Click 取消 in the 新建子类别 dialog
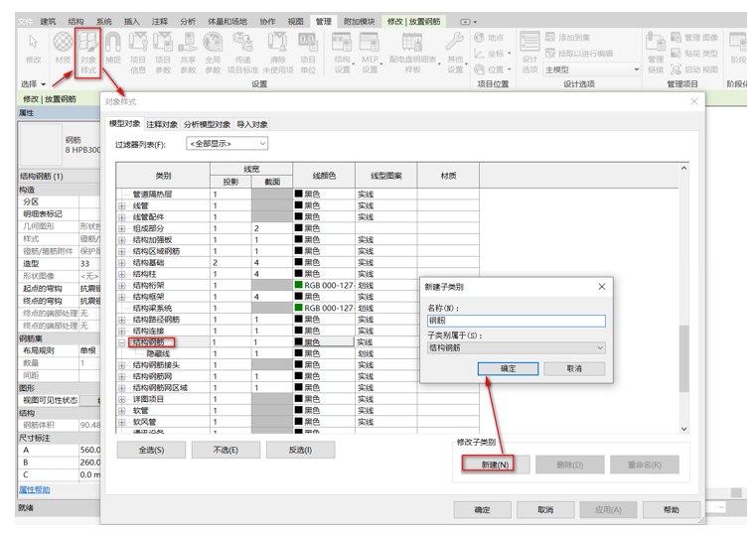756x534 pixels. pyautogui.click(x=573, y=368)
